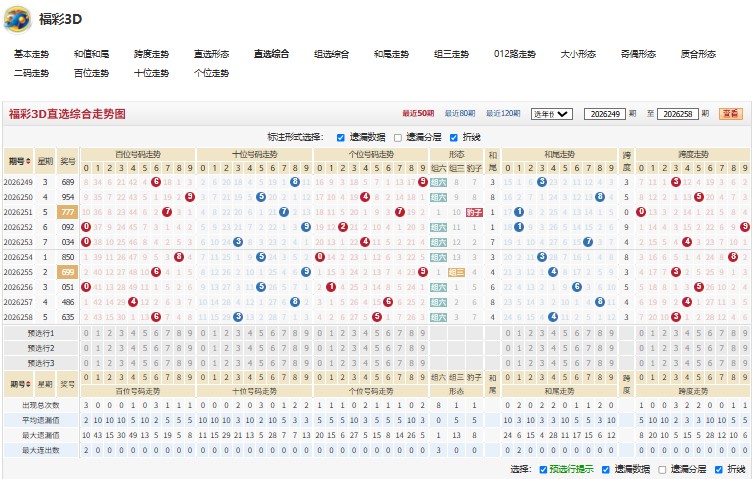Click red ball 8 in row 2026254 百位 columns
The height and width of the screenshot is (479, 753).
179,257
